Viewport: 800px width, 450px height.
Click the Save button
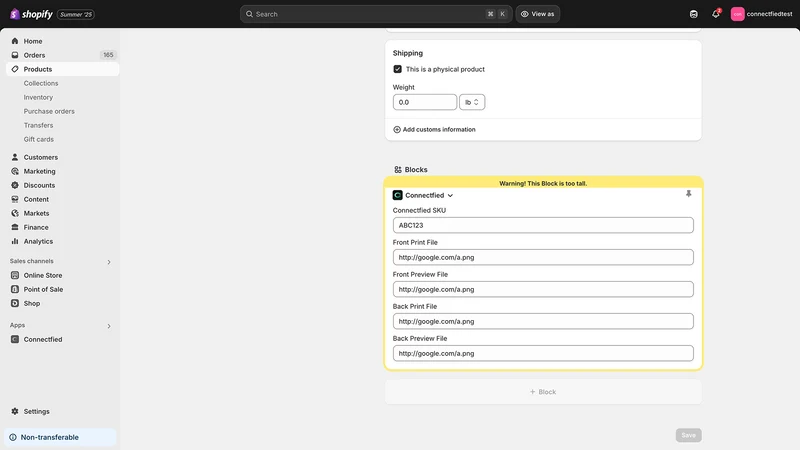pyautogui.click(x=688, y=435)
